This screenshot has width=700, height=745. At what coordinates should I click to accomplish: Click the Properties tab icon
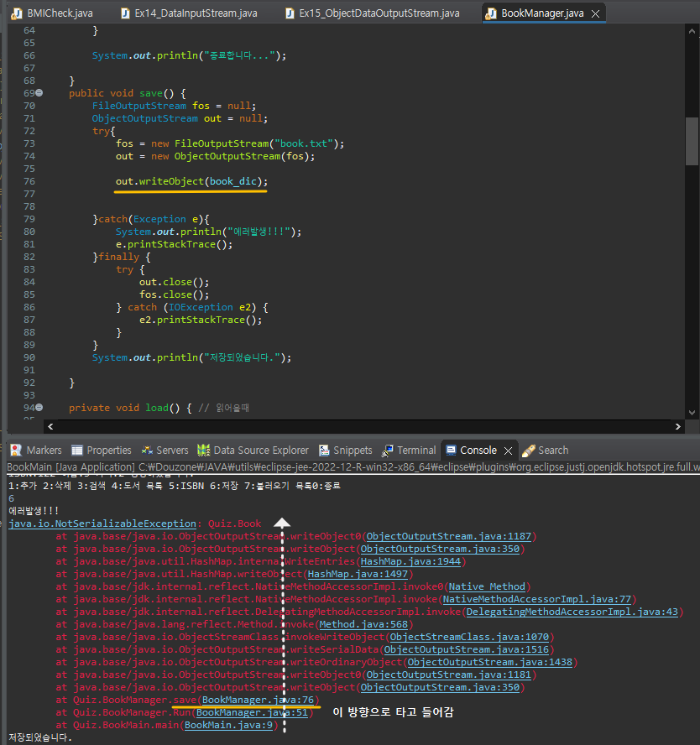77,450
